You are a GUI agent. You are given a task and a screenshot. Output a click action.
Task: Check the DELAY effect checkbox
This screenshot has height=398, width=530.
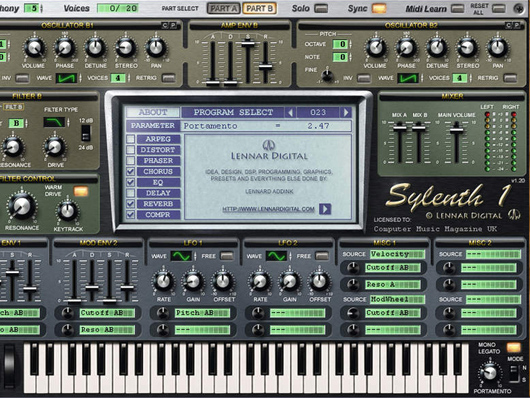pos(130,193)
